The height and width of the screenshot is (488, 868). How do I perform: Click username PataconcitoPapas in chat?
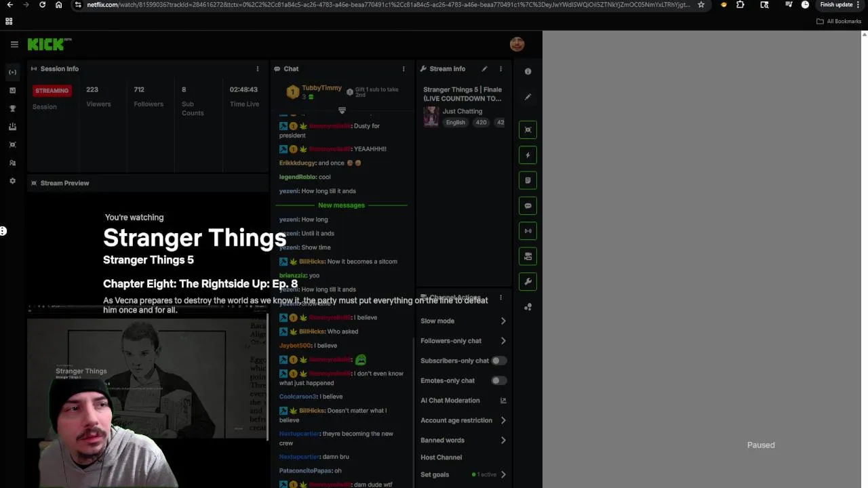click(305, 470)
